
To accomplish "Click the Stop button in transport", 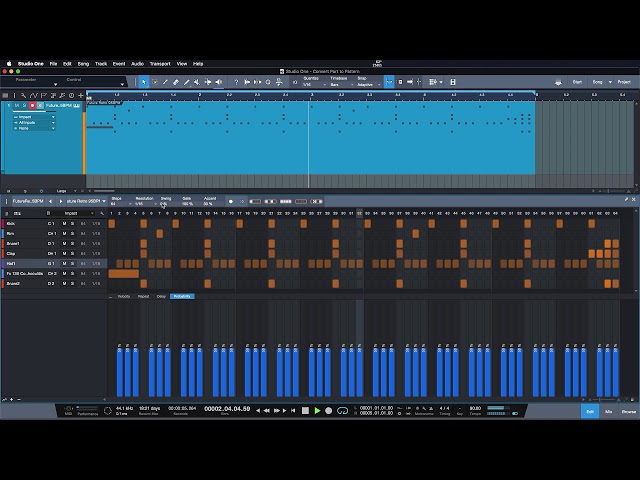I will pos(305,411).
